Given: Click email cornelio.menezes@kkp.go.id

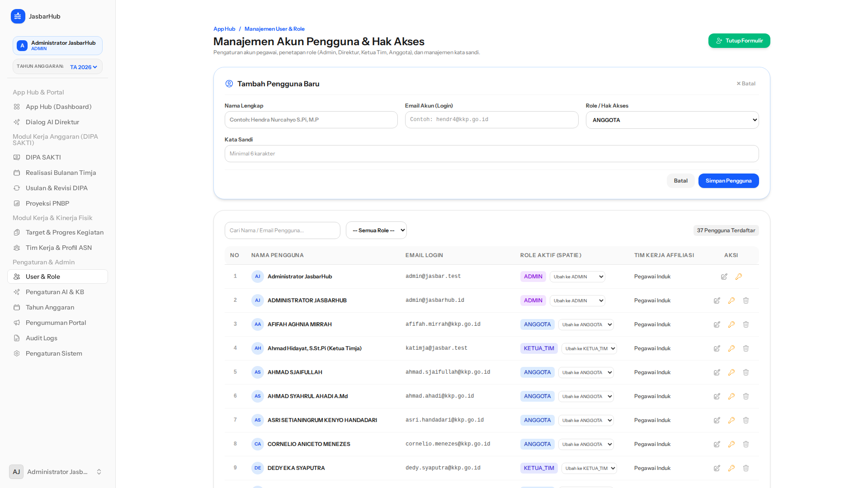Looking at the screenshot, I should click(448, 444).
